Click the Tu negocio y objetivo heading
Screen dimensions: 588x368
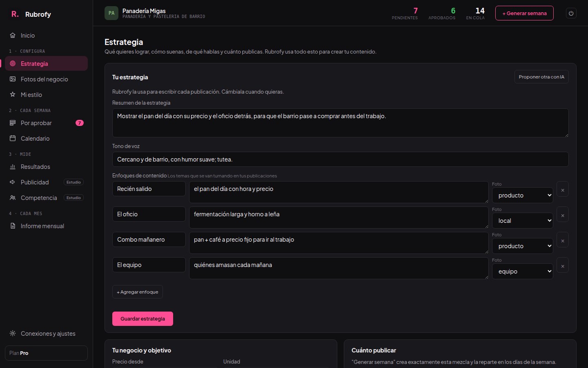(x=142, y=350)
